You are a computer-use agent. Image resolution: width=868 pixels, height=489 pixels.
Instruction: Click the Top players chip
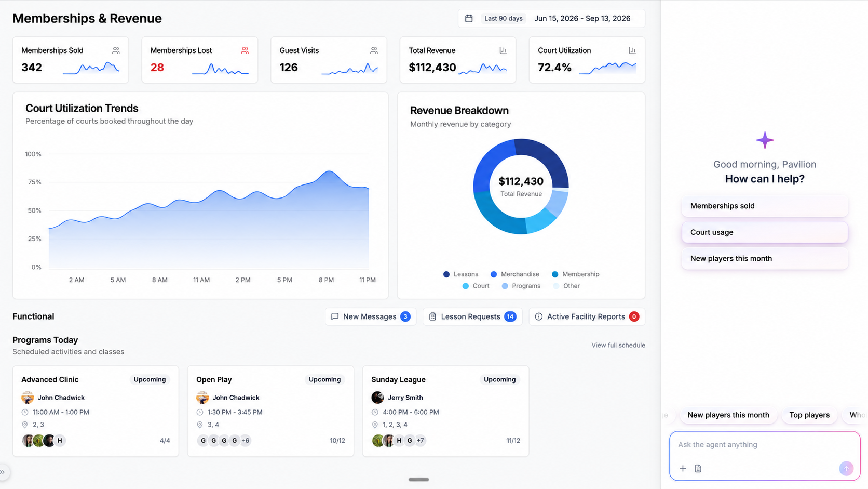(x=809, y=415)
